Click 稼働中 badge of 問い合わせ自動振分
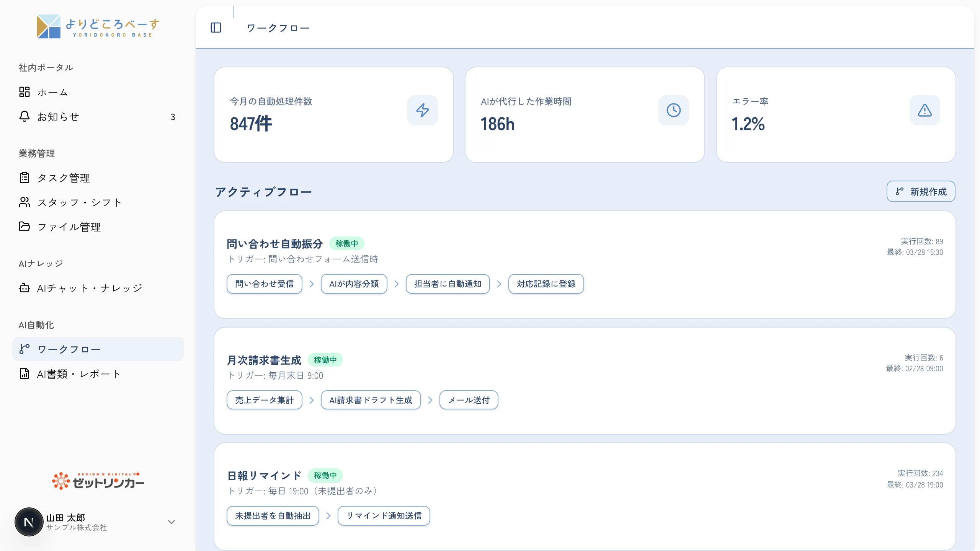Screen dimensions: 980x551 point(347,243)
